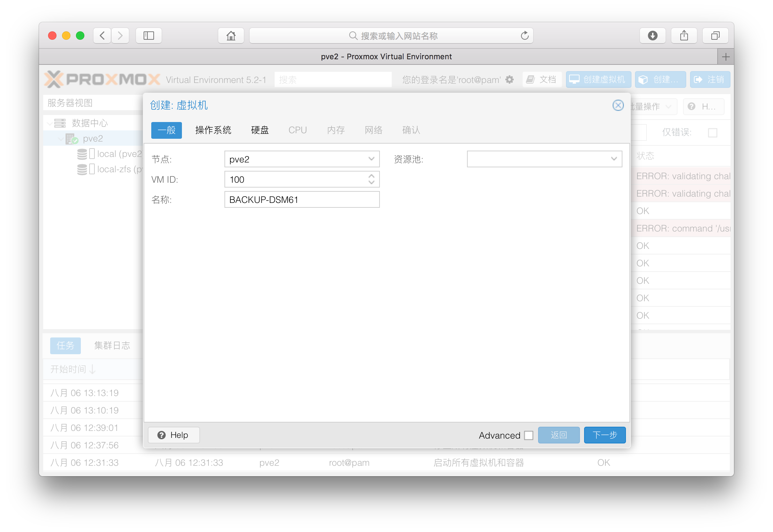Viewport: 773px width, 532px height.
Task: Open the 文档 documentation button
Action: (x=542, y=79)
